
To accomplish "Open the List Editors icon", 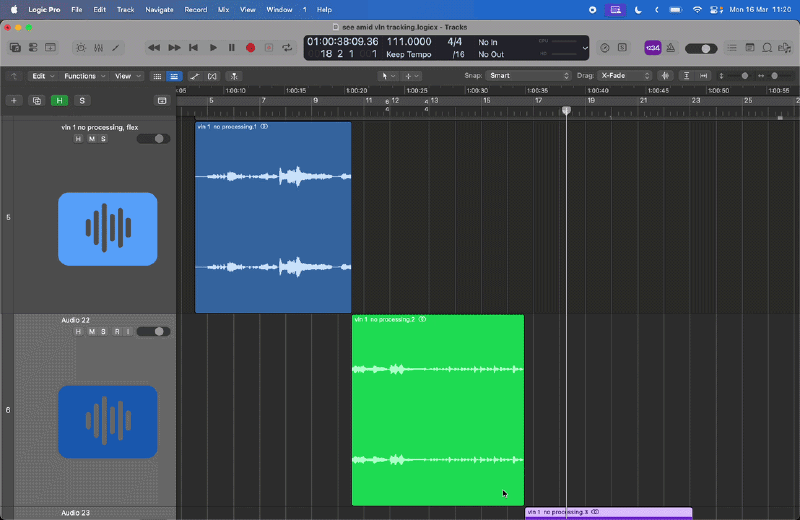I will pyautogui.click(x=732, y=47).
